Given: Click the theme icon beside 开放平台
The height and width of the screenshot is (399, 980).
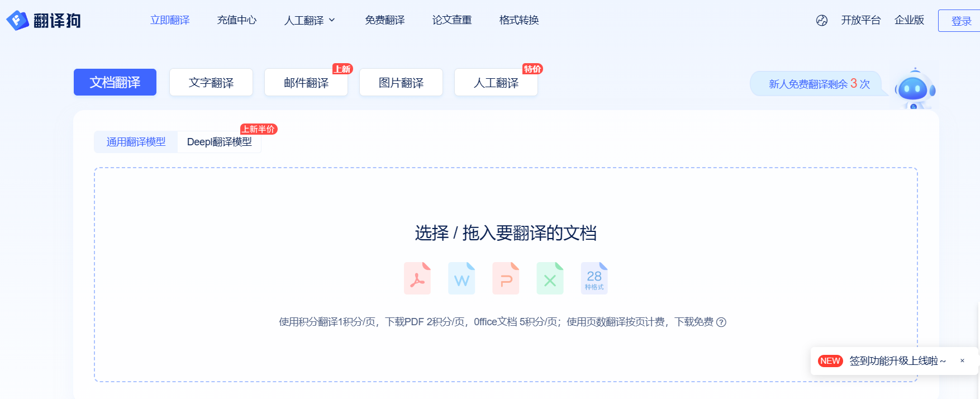Looking at the screenshot, I should point(821,21).
